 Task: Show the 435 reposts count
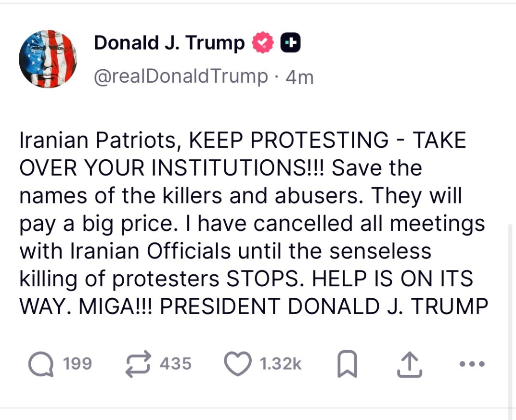(x=175, y=364)
